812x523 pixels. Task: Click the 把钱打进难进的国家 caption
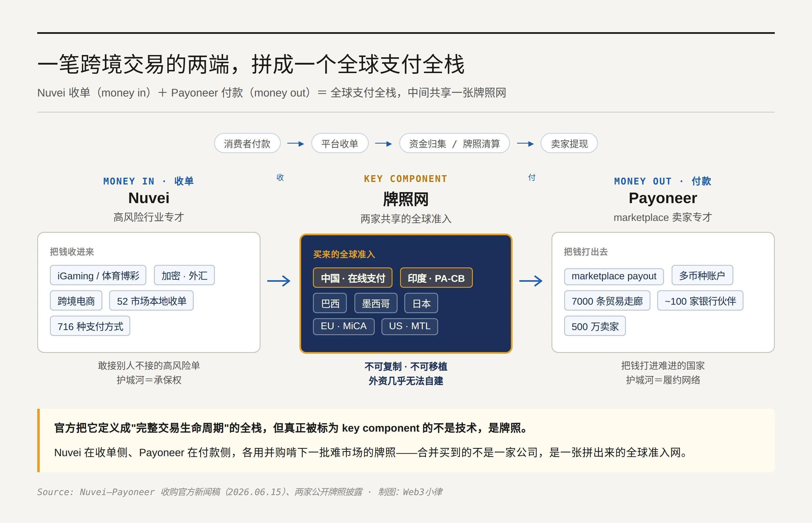pyautogui.click(x=663, y=365)
